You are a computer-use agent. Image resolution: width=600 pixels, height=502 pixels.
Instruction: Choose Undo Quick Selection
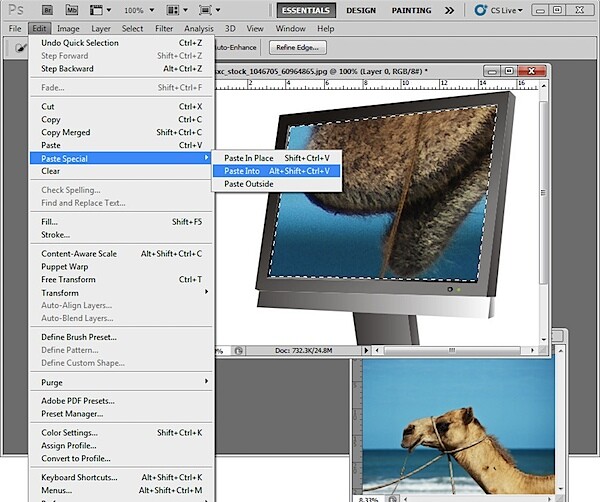121,43
